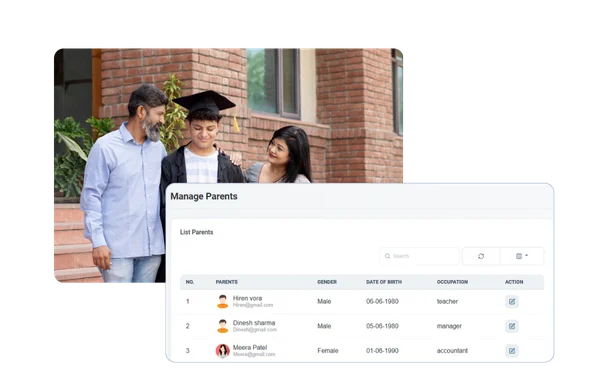
Task: Click the Female gender cell
Action: click(328, 351)
